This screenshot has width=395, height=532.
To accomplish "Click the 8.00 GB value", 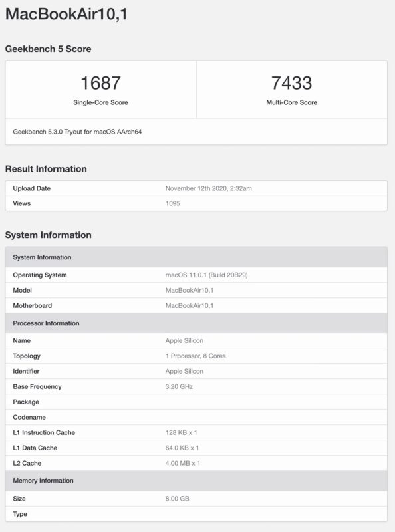I will point(177,499).
